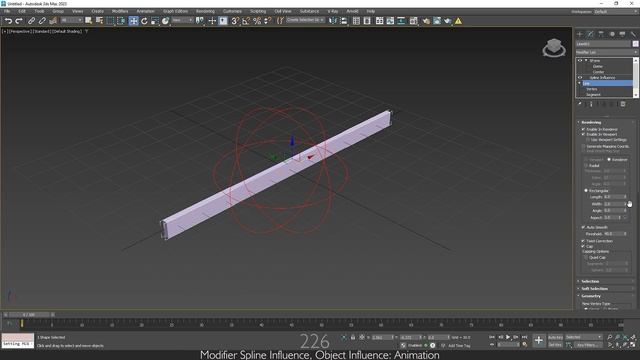Open the Utilities command panel tab

tap(633, 34)
